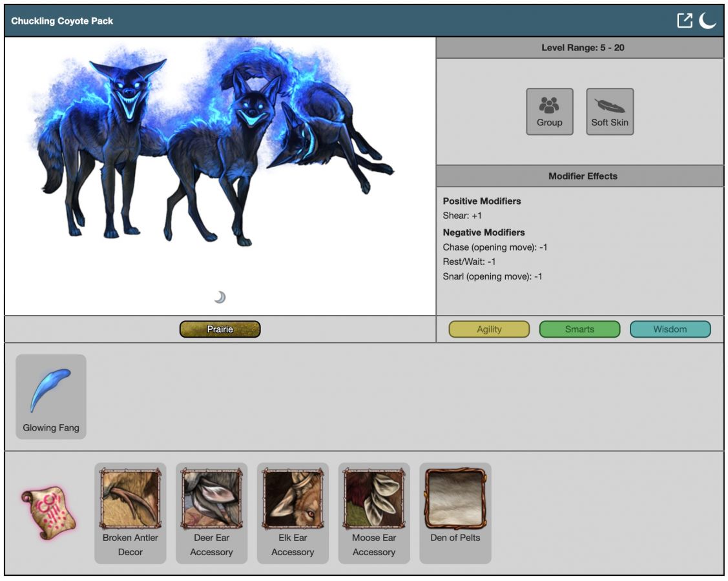Click the green Smarts stat tag
Viewport: 728px width, 581px height.
coord(579,329)
